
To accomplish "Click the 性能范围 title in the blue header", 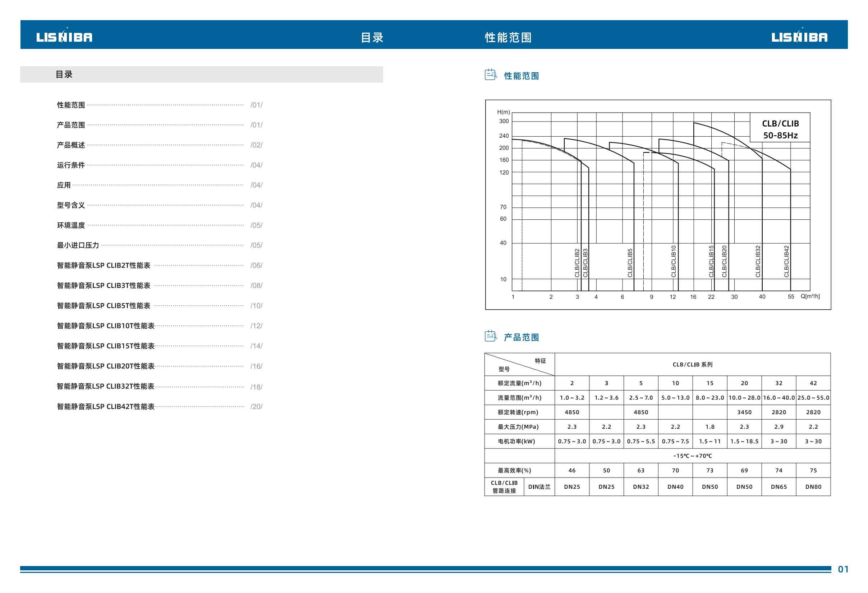I will click(x=508, y=37).
